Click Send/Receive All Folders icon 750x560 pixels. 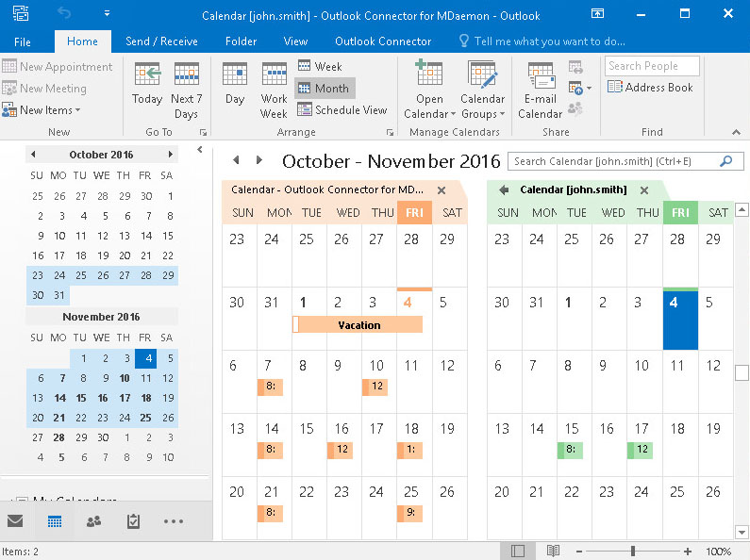click(21, 13)
